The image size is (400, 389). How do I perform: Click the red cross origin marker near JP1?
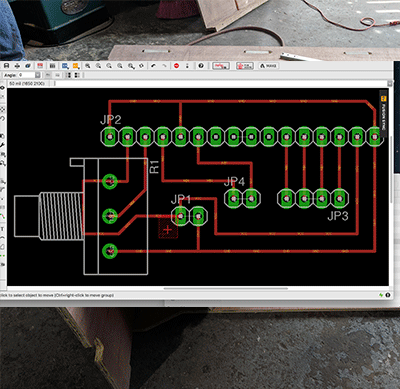pyautogui.click(x=168, y=229)
